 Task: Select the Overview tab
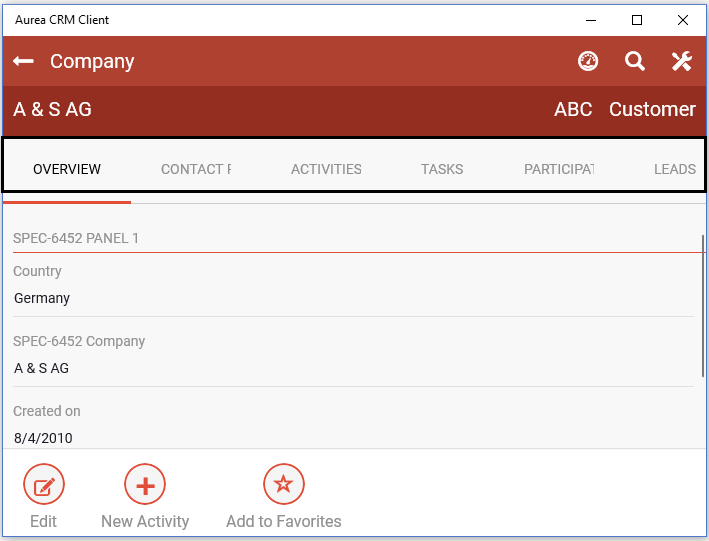pos(67,169)
